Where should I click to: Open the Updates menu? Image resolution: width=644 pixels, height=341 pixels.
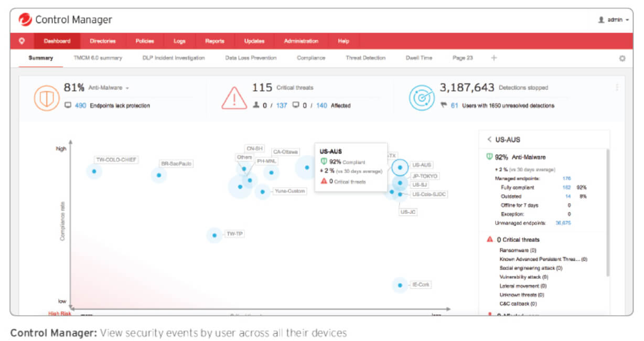(x=254, y=41)
